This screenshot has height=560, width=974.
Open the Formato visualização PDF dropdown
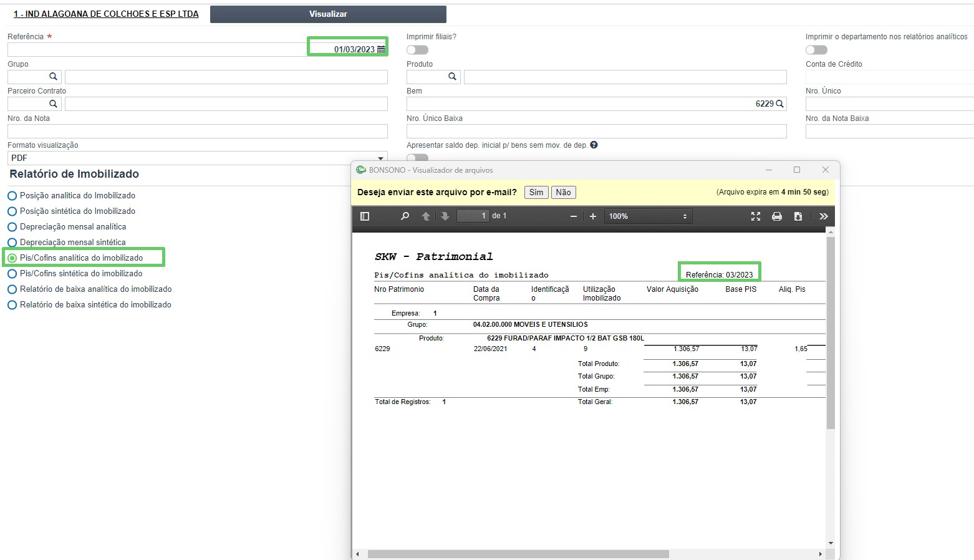198,158
